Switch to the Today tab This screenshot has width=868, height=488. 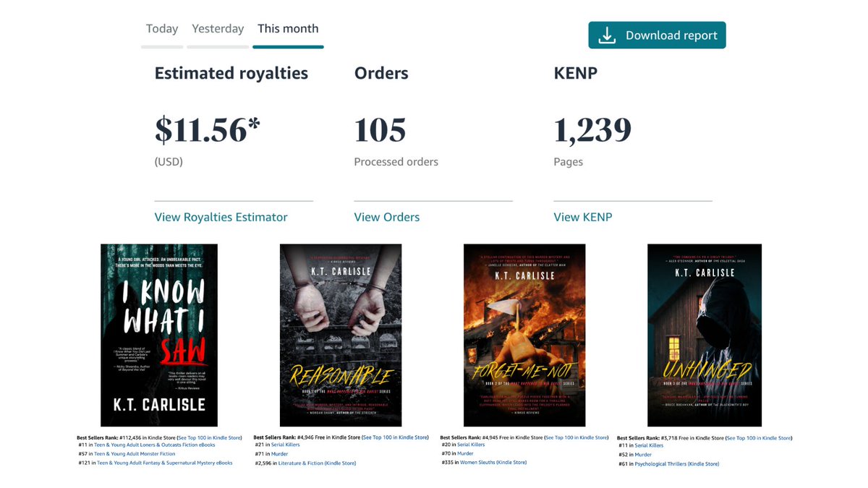(162, 29)
